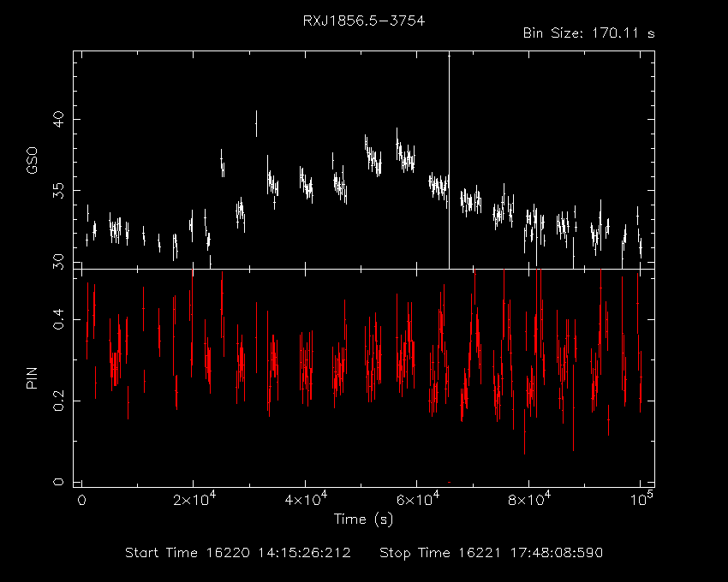This screenshot has width=728, height=582.
Task: Click the x-axis tick label 6×10⁴
Action: click(x=417, y=498)
